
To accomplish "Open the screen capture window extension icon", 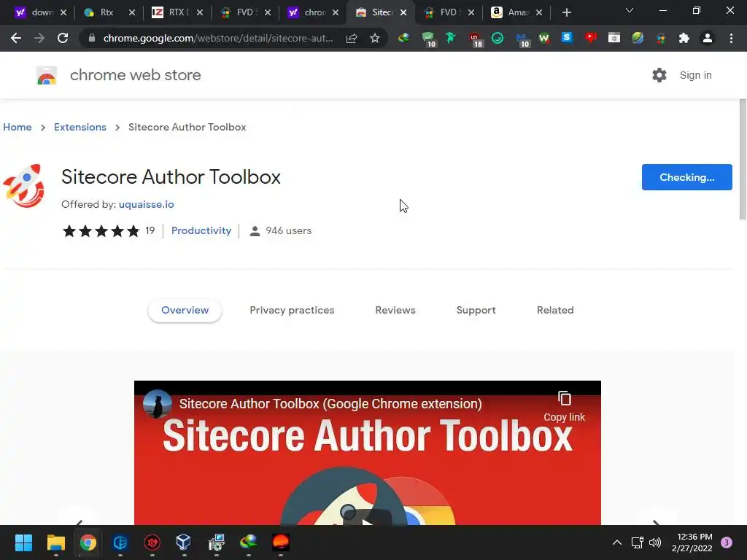I will [x=614, y=38].
